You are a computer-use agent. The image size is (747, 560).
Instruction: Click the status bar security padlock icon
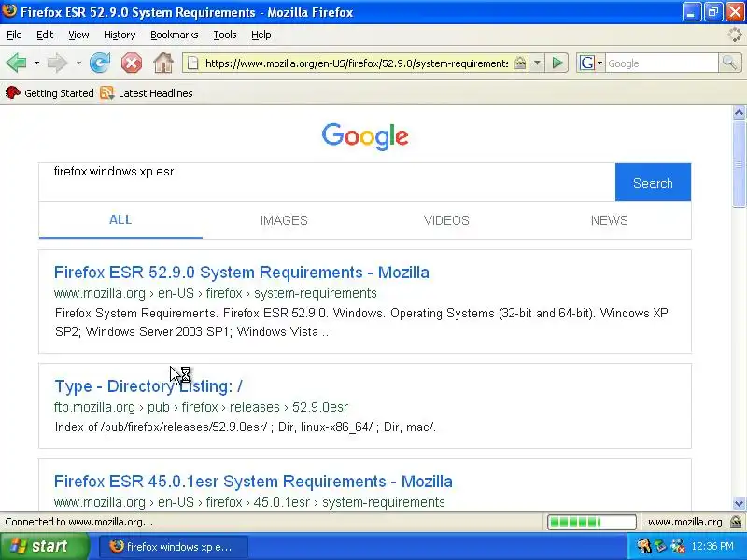(x=736, y=522)
